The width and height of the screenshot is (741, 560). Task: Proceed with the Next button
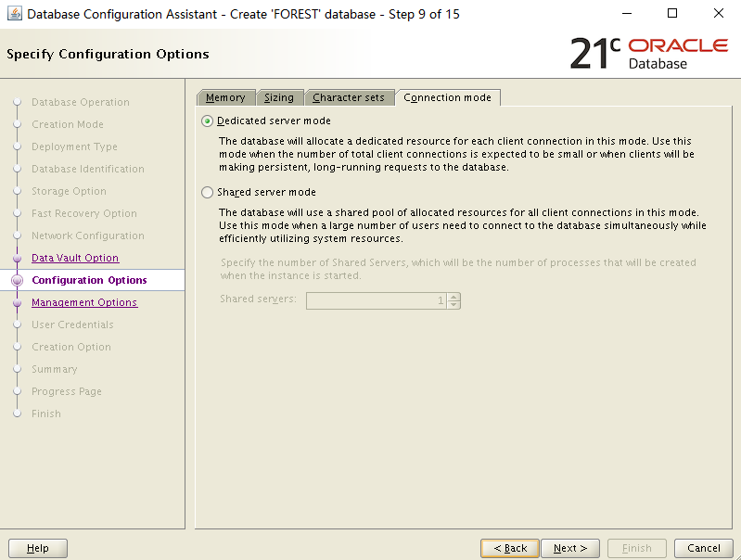pos(570,548)
